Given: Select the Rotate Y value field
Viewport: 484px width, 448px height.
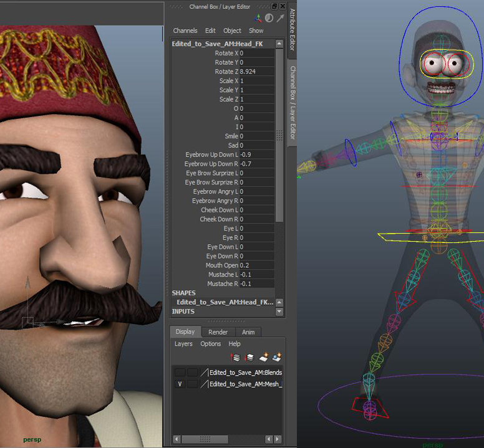Looking at the screenshot, I should point(256,62).
